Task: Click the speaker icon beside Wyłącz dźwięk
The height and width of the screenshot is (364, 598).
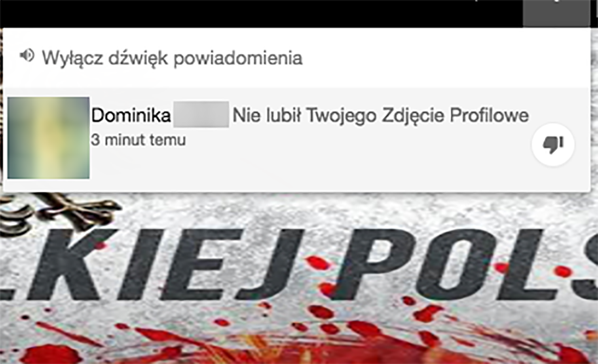Action: tap(27, 55)
